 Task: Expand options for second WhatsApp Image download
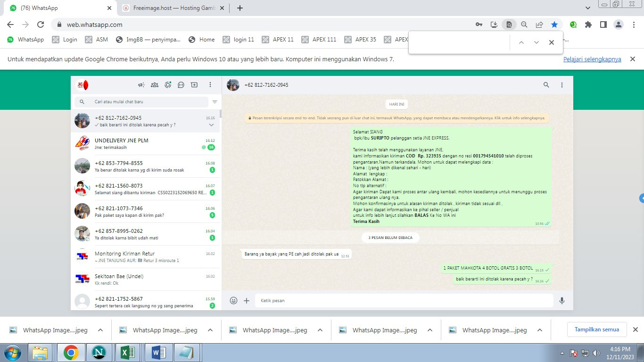pyautogui.click(x=210, y=330)
